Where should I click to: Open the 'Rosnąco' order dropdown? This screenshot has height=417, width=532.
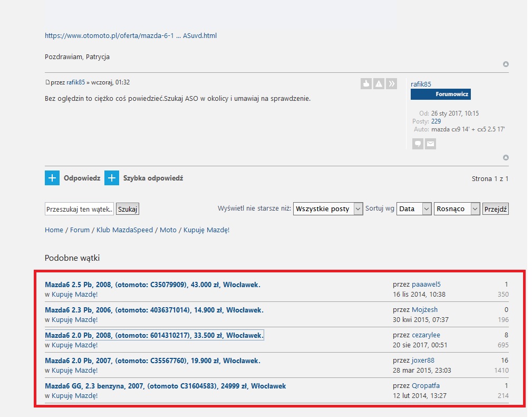[x=457, y=209]
